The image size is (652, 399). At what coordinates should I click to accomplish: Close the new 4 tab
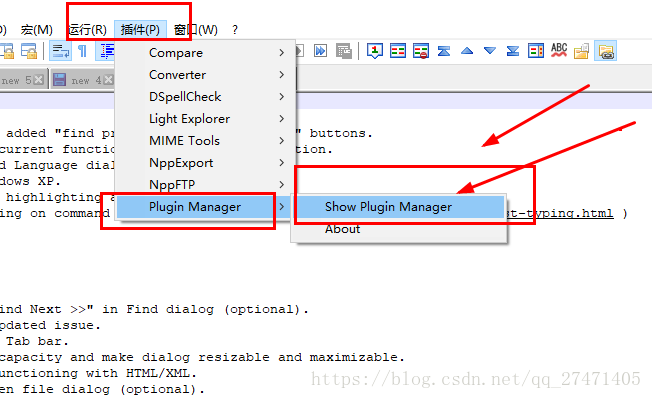tap(108, 80)
